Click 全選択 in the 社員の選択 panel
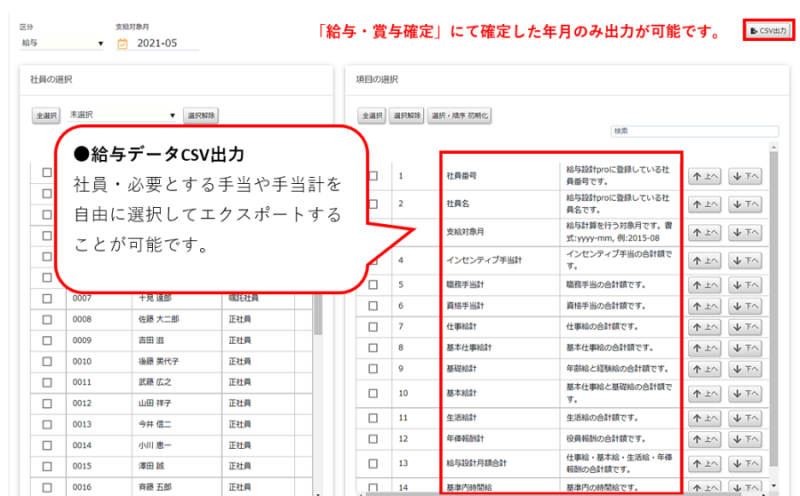800x496 pixels. tap(46, 115)
